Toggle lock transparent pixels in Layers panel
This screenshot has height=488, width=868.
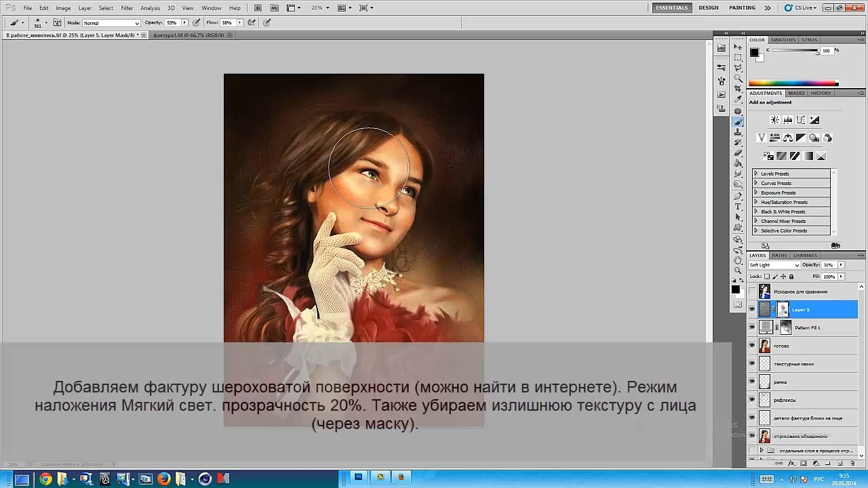click(767, 277)
